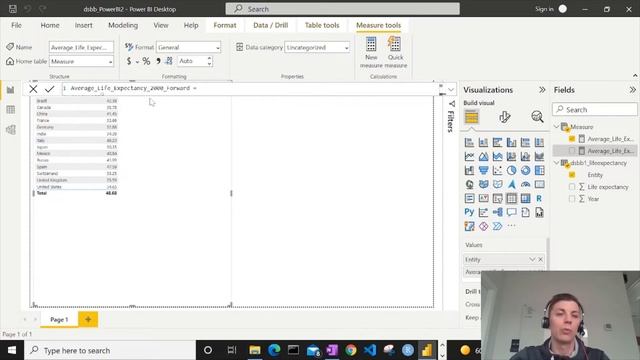
Task: Open Get more visuals ellipsis
Action: (x=511, y=226)
